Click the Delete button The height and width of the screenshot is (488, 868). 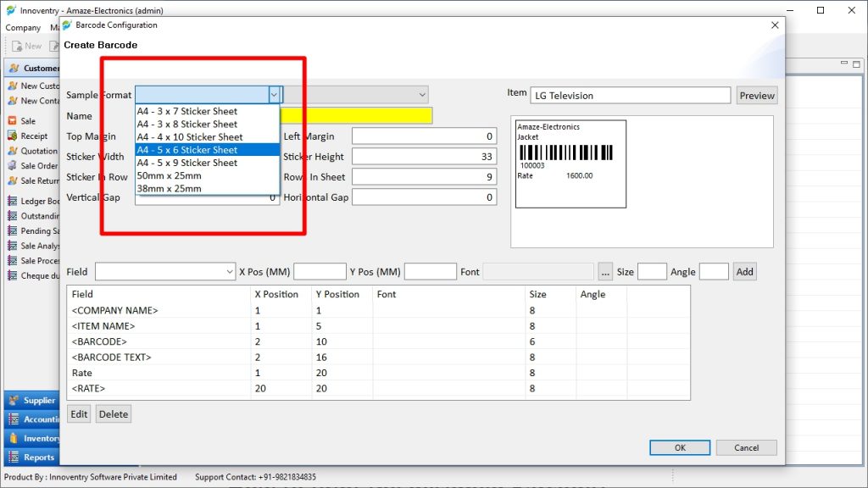tap(114, 413)
